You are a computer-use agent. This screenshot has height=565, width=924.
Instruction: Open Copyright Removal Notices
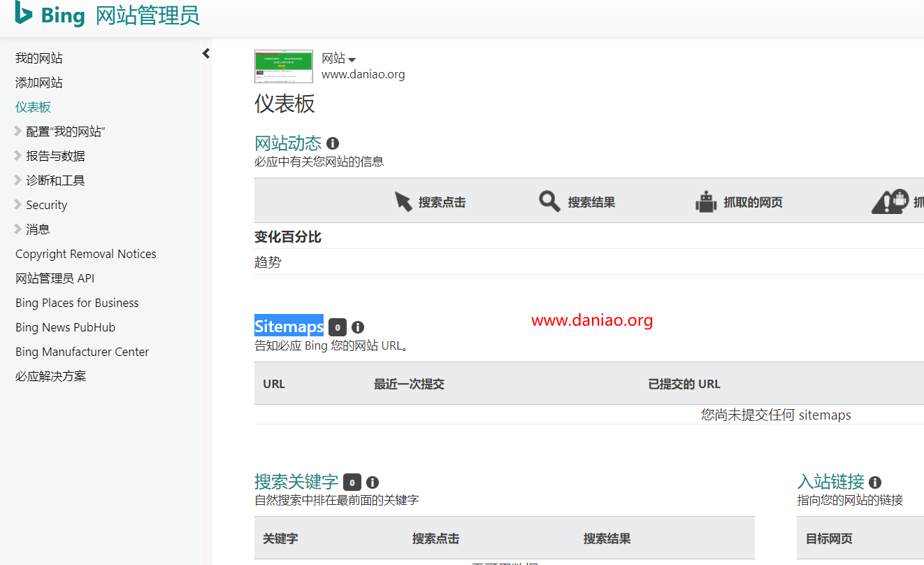[86, 254]
